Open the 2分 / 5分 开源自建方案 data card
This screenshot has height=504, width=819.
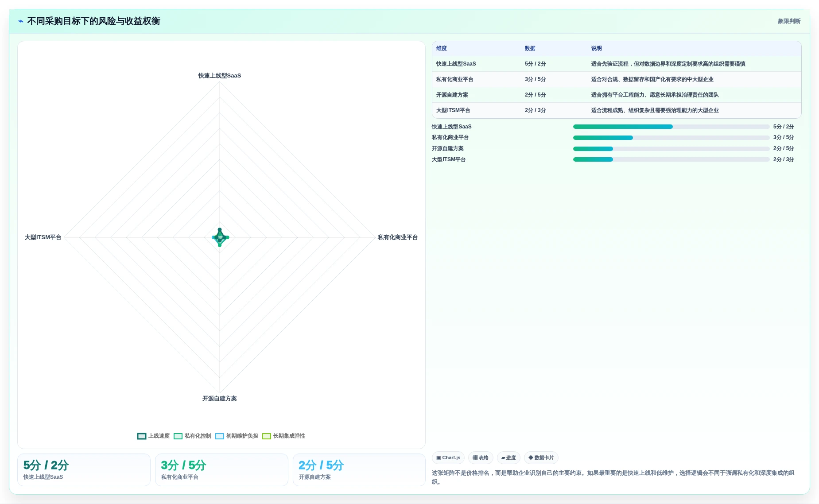point(359,470)
